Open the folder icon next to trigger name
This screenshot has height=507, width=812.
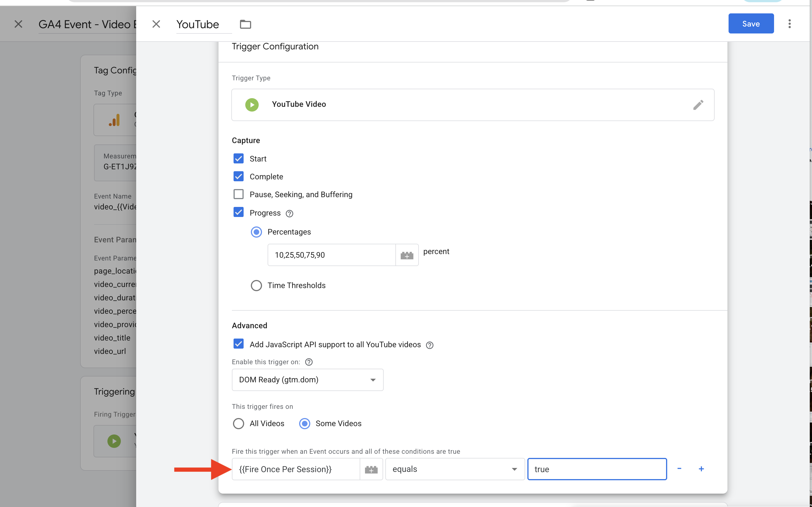[245, 24]
